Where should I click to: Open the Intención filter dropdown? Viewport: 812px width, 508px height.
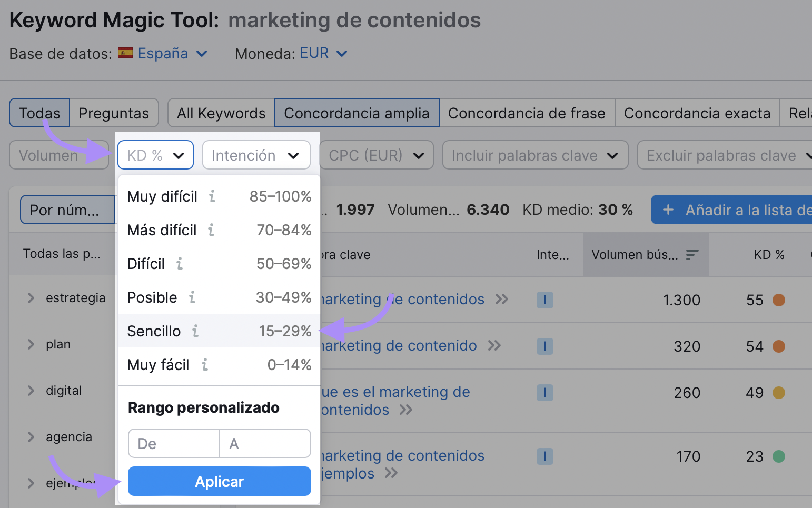click(x=256, y=155)
